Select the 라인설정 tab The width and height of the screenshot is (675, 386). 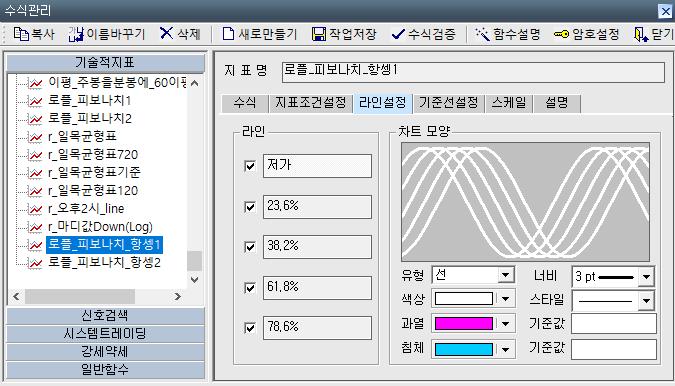(x=383, y=103)
